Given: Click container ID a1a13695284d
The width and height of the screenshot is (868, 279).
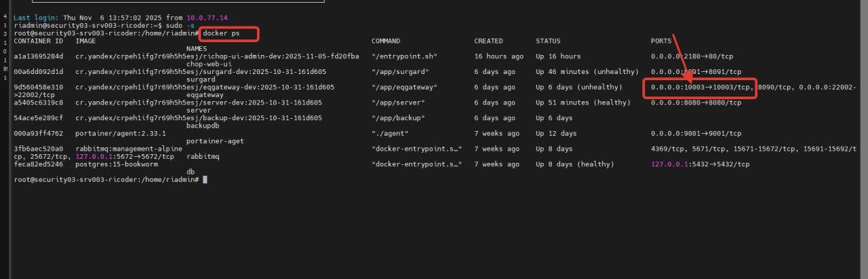Looking at the screenshot, I should [38, 56].
